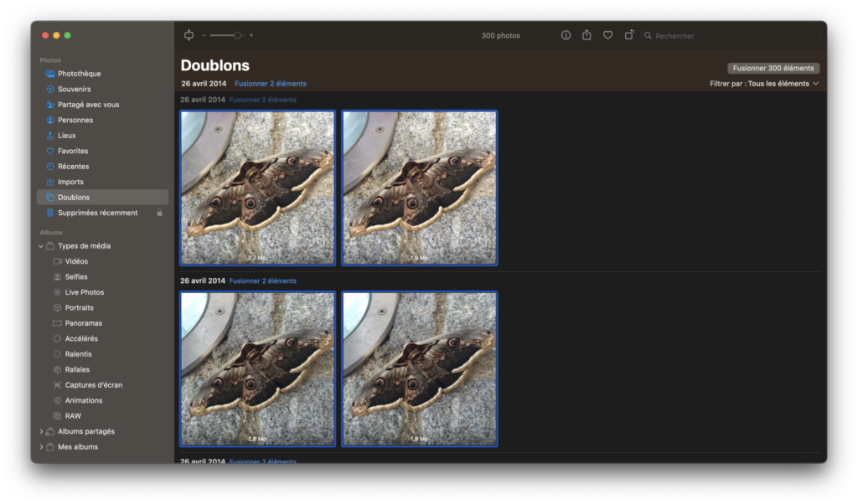
Task: Open RAW media type
Action: pos(102,416)
